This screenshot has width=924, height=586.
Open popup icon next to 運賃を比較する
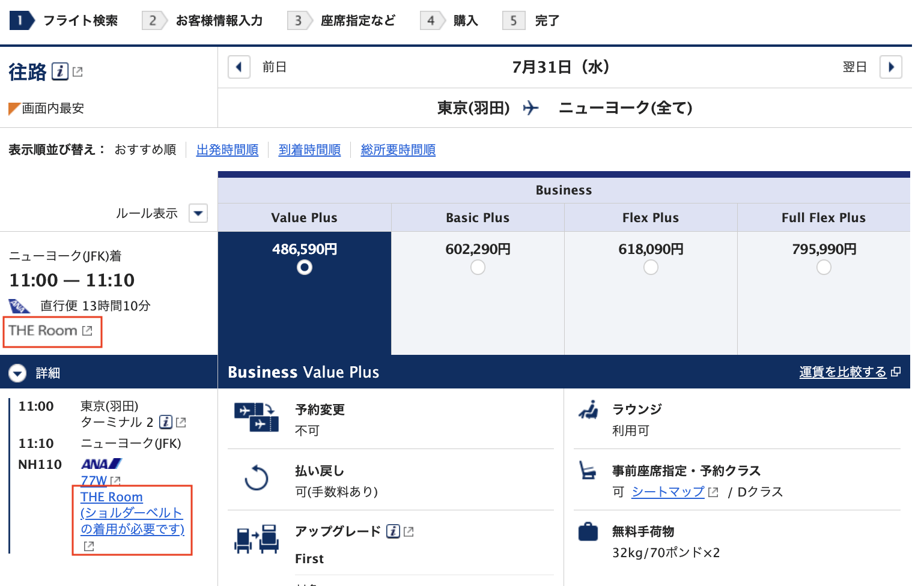click(896, 372)
